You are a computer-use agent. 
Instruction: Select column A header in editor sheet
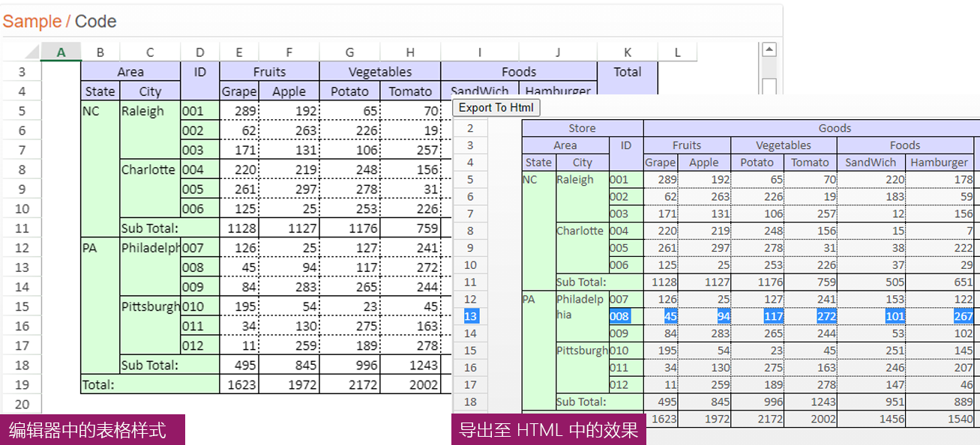pos(61,52)
